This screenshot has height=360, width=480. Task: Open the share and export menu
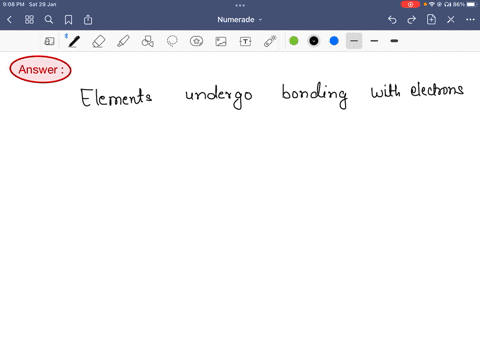88,20
